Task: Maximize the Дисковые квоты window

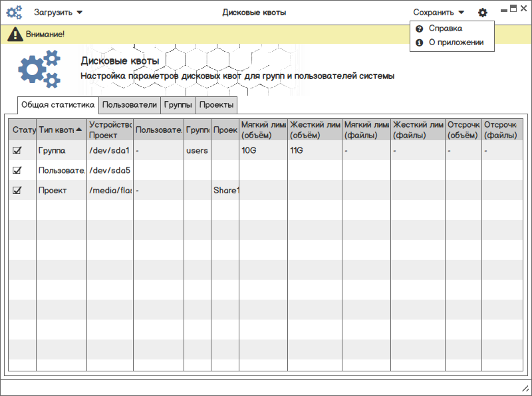Action: click(513, 9)
